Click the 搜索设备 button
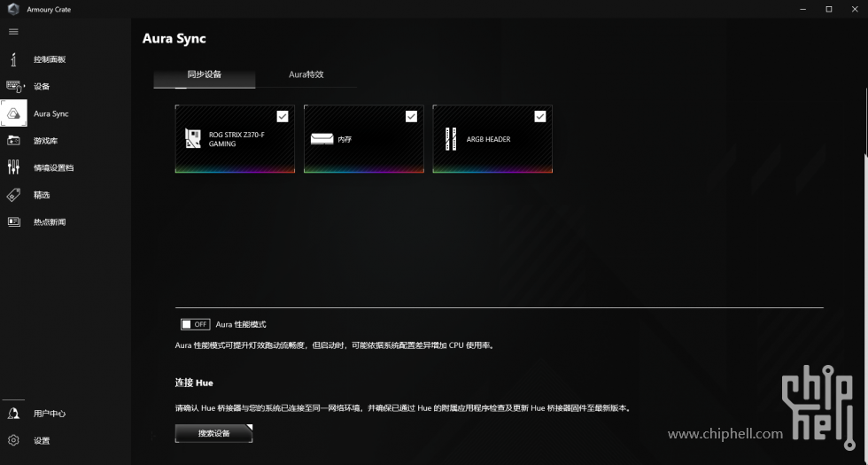Image resolution: width=868 pixels, height=465 pixels. tap(213, 433)
